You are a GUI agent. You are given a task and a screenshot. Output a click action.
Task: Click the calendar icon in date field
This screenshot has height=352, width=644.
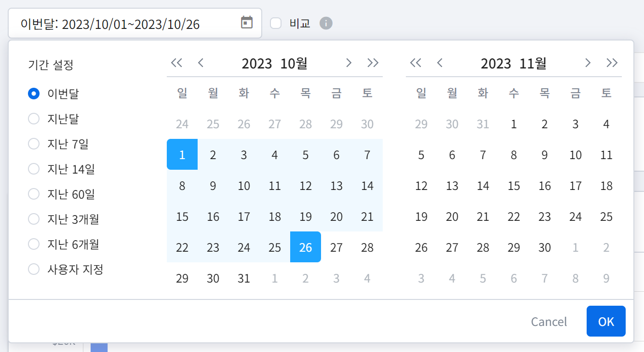247,23
